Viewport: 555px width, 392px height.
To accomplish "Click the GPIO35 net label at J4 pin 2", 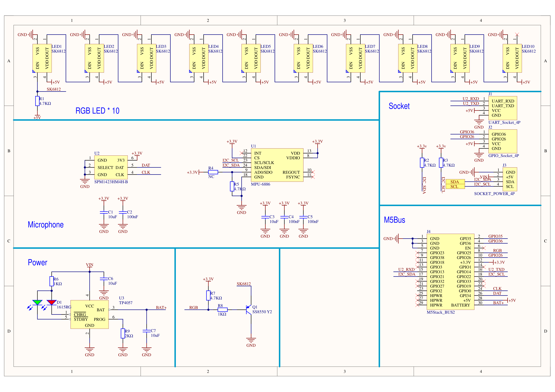I will (495, 236).
